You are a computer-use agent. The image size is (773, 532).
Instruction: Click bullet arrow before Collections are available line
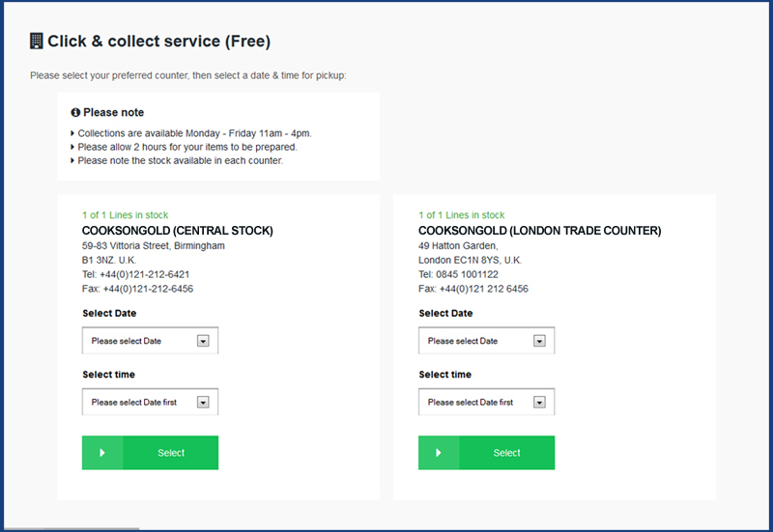pyautogui.click(x=72, y=133)
